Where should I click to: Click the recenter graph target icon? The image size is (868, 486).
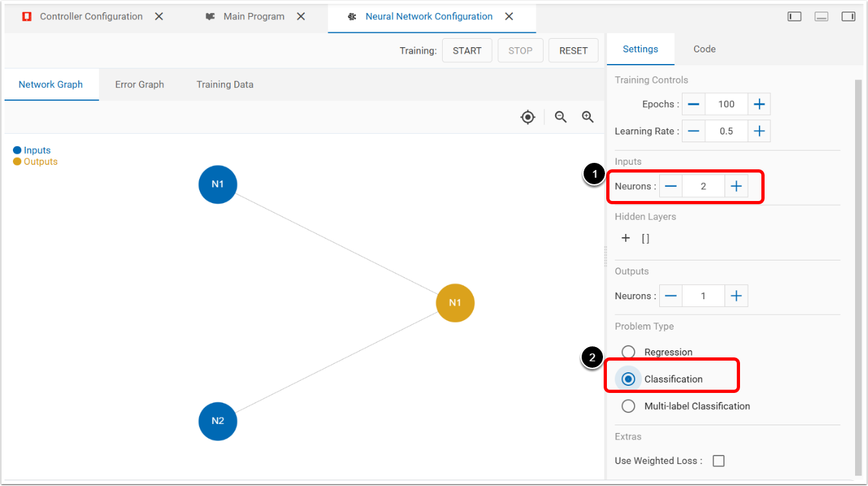point(528,117)
